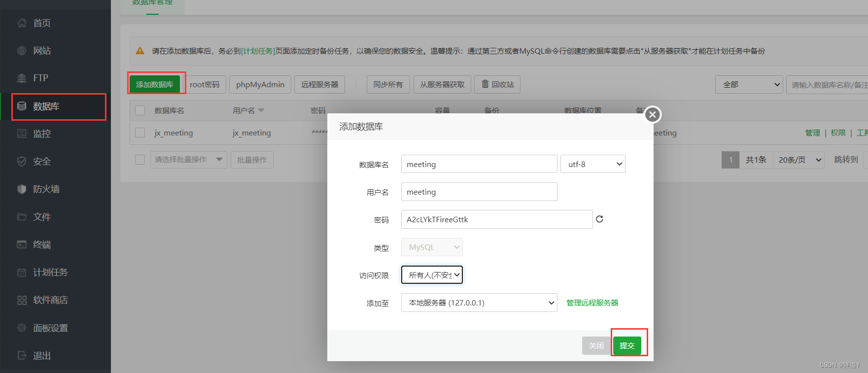Open 软件商店 sidebar item

[x=50, y=300]
